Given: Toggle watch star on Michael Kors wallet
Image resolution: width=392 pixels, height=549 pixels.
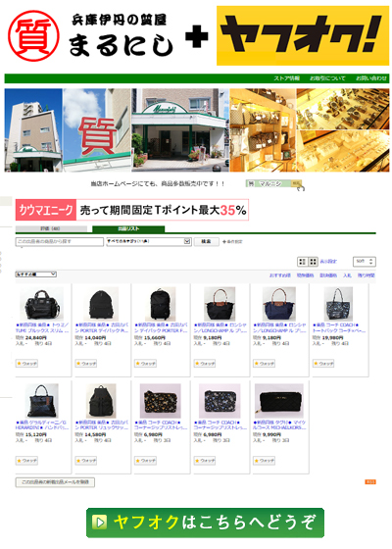Looking at the screenshot, I should pyautogui.click(x=264, y=461).
